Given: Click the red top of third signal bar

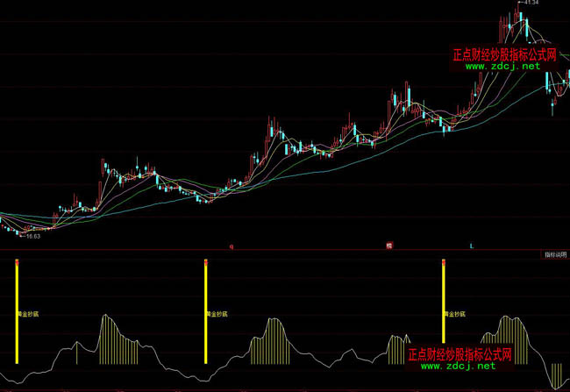Looking at the screenshot, I should click(445, 261).
